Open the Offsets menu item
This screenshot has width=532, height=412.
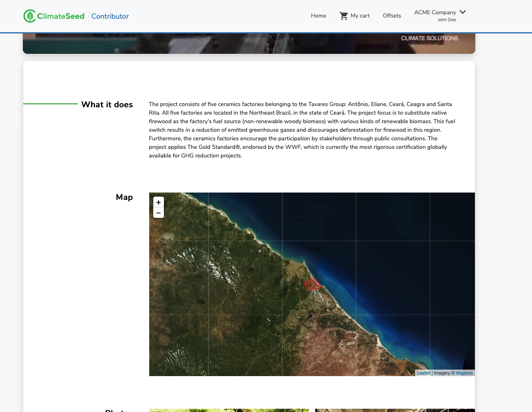392,16
